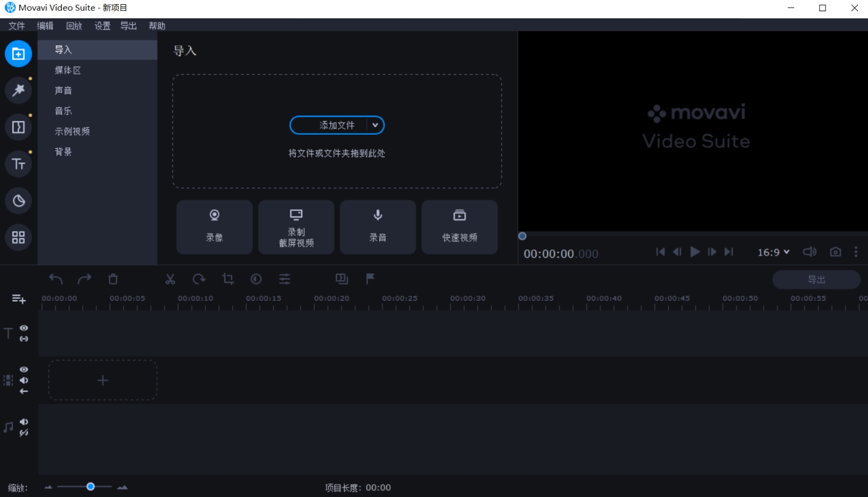Select 示例视频 in the side list
Viewport: 868px width, 497px height.
pos(97,131)
